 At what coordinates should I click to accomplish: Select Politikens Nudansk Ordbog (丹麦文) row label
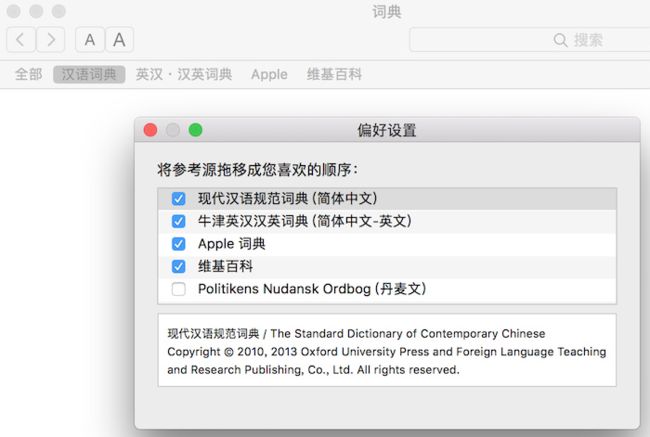312,289
